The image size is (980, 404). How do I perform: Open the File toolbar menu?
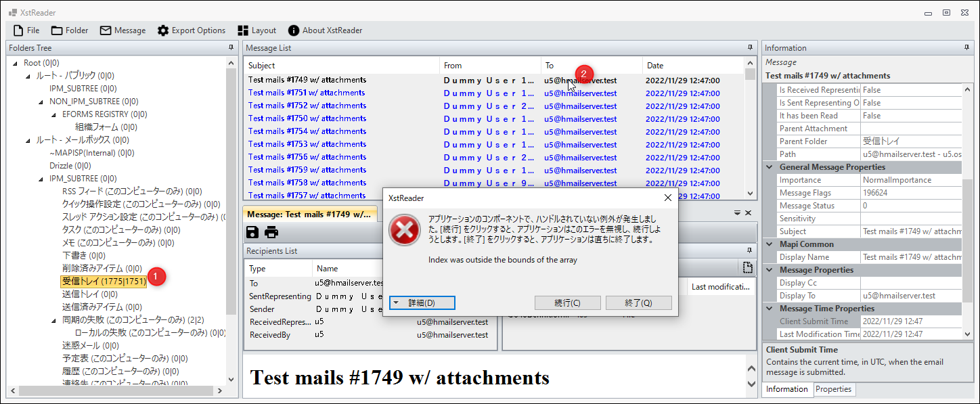tap(26, 30)
